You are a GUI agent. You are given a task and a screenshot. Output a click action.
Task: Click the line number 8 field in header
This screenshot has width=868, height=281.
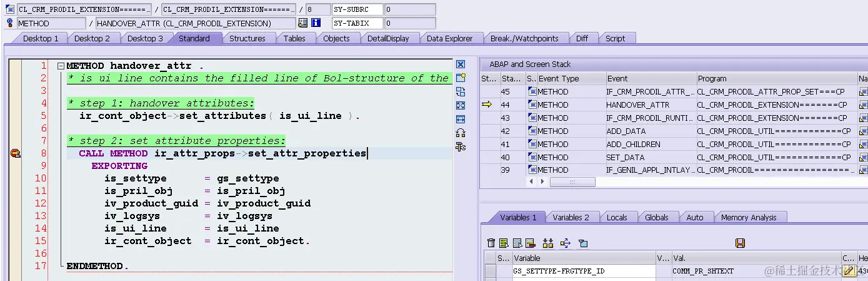(x=317, y=9)
